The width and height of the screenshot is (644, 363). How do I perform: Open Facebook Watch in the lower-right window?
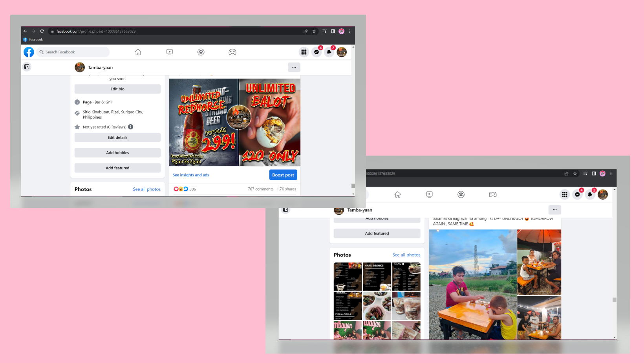click(x=430, y=194)
